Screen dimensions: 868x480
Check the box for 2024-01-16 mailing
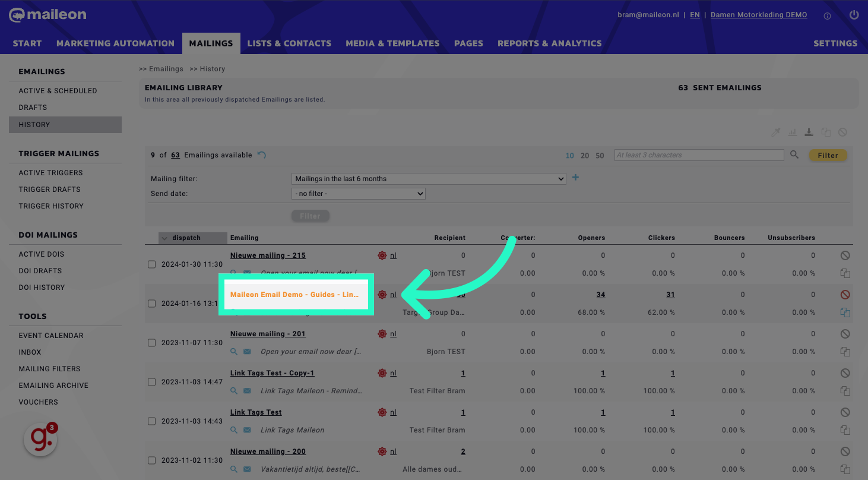point(151,304)
